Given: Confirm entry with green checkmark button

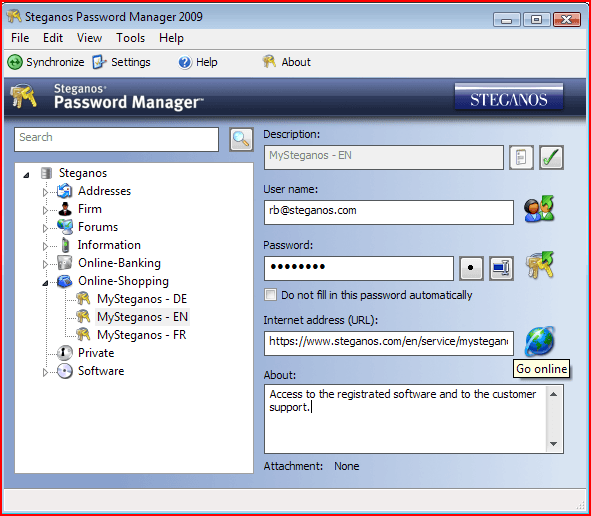Looking at the screenshot, I should (x=551, y=157).
